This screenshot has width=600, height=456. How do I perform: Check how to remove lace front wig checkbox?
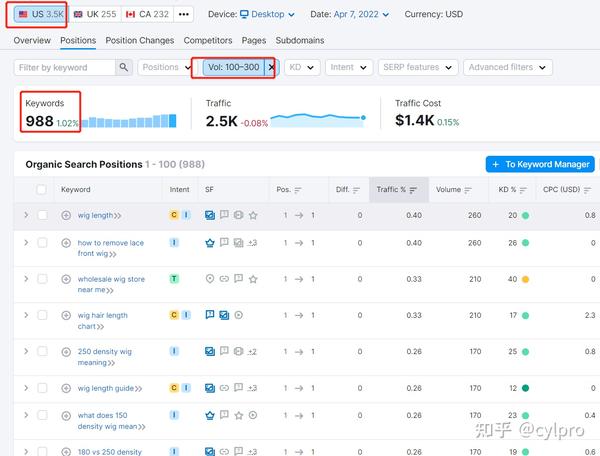click(42, 243)
